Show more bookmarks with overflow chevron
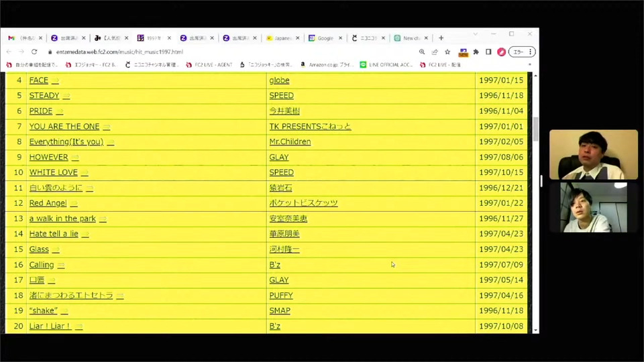This screenshot has height=362, width=644. tap(529, 65)
